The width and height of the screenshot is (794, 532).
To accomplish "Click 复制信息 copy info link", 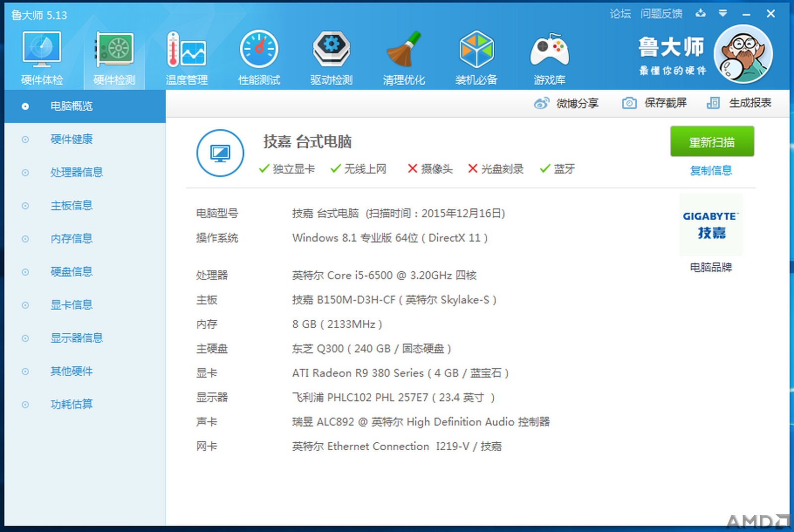I will [x=711, y=171].
